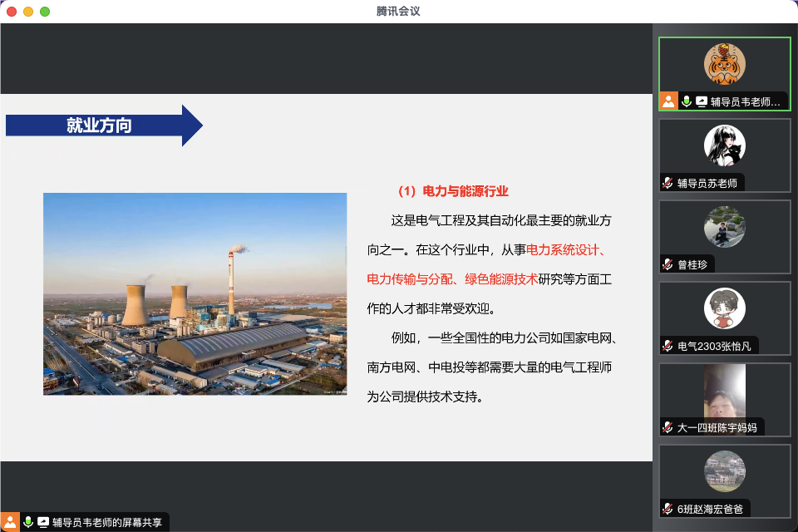The width and height of the screenshot is (798, 532).
Task: Click the tiger avatar of 辅导员韦老师
Action: [724, 64]
